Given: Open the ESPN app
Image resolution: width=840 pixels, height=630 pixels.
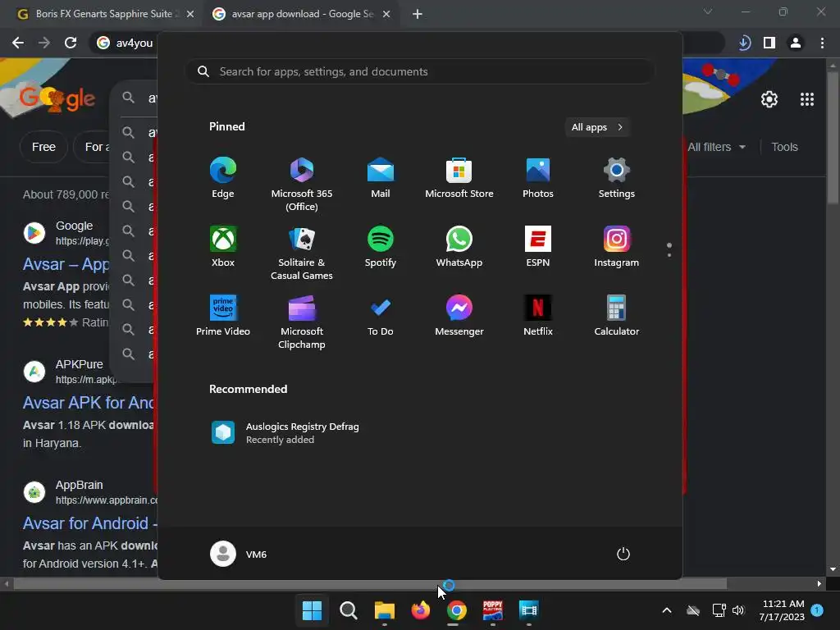Looking at the screenshot, I should point(538,246).
